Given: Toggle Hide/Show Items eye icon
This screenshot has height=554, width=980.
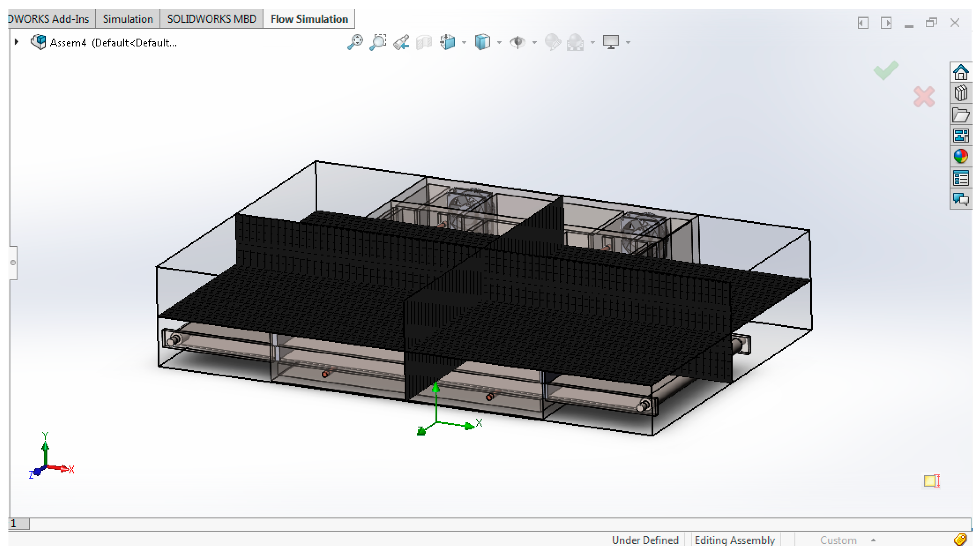Looking at the screenshot, I should [x=517, y=42].
